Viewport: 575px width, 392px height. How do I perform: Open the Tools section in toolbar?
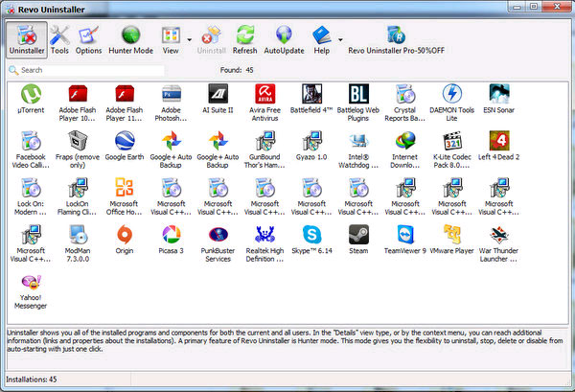click(59, 39)
